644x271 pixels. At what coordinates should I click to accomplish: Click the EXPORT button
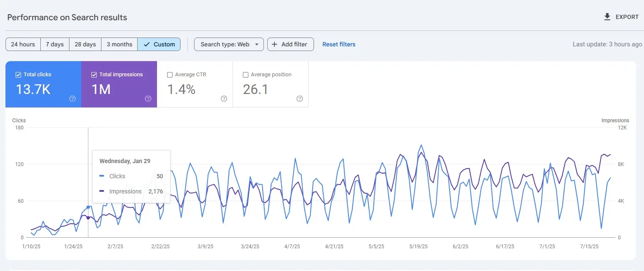point(626,17)
